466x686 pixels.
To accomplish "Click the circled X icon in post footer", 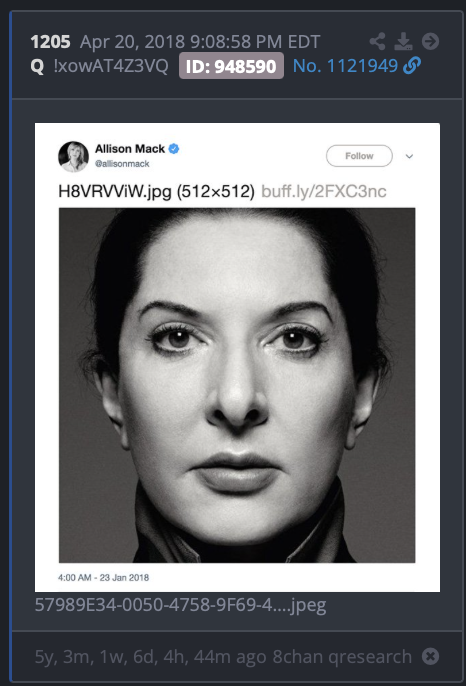I will click(431, 656).
